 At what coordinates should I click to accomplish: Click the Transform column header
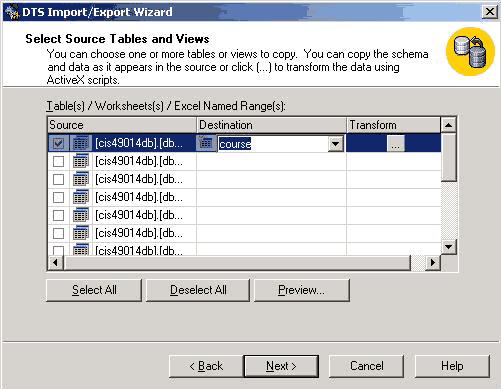pyautogui.click(x=393, y=125)
